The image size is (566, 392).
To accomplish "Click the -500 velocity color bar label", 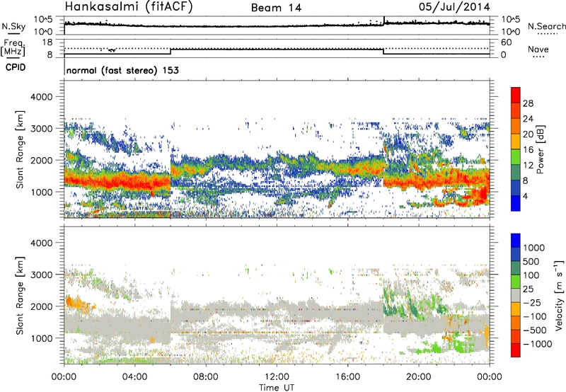I will point(534,330).
